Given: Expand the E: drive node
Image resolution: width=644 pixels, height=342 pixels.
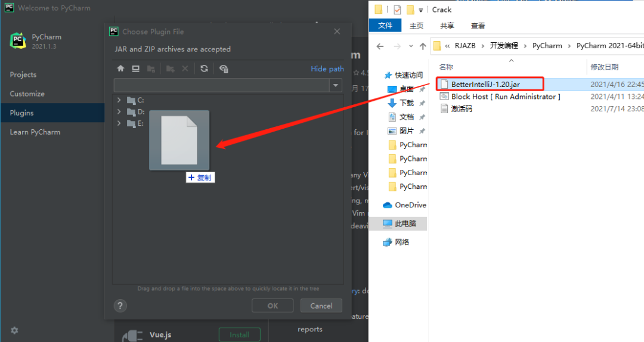Looking at the screenshot, I should click(x=119, y=123).
